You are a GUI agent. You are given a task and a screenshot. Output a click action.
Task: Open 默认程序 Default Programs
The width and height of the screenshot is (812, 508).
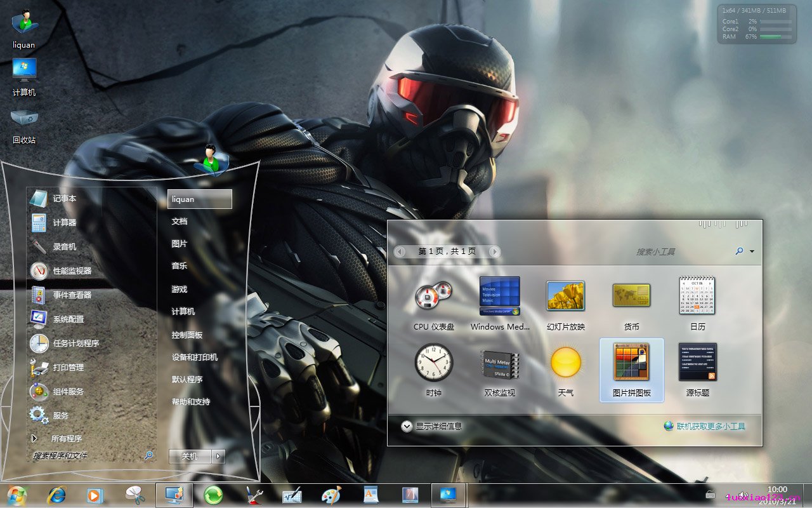(x=187, y=380)
